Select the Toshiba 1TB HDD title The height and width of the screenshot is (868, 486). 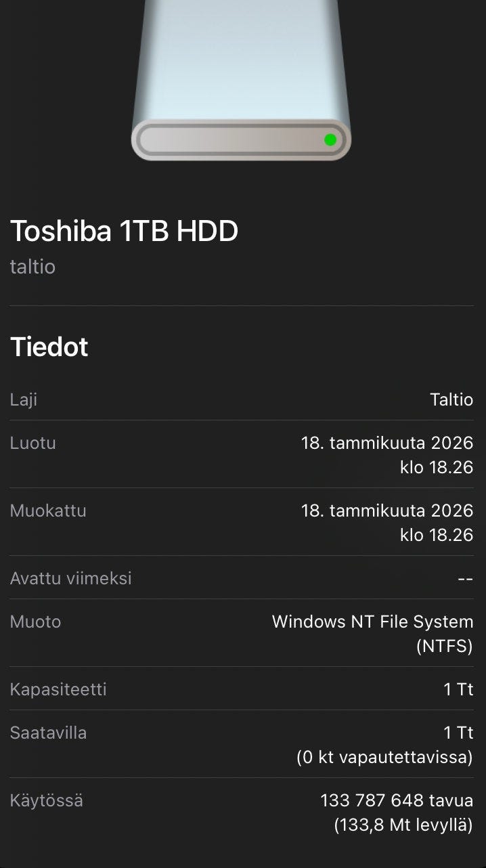[x=124, y=232]
